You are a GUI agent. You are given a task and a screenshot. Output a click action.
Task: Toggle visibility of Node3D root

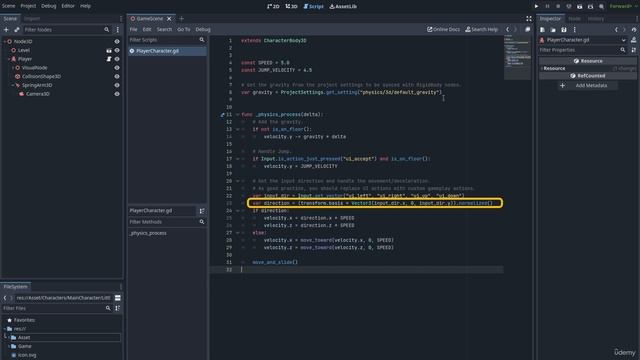coord(117,42)
